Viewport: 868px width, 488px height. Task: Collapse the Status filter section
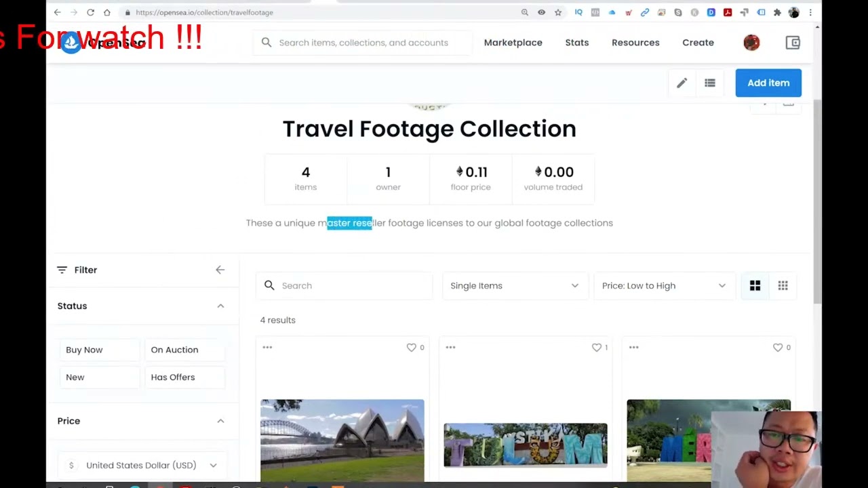click(x=220, y=306)
